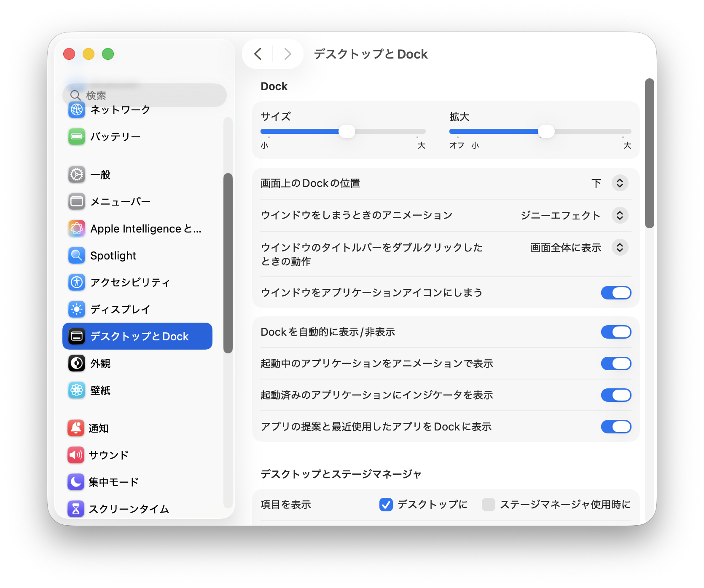Open the ジニーエフェクト animation dropdown
The image size is (704, 588).
620,215
